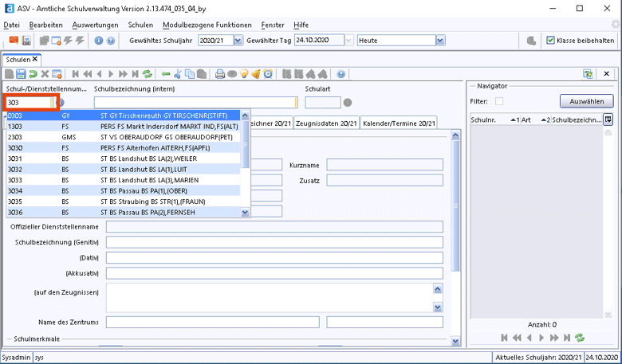Select 1303 FS Markt Indersdorf entry
Viewport: 622px width, 364px height.
(x=124, y=127)
